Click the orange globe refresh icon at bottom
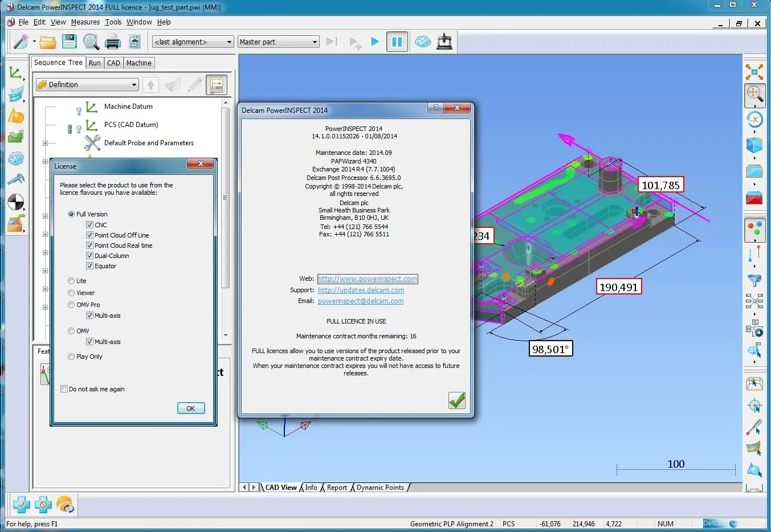771x532 pixels. click(65, 505)
